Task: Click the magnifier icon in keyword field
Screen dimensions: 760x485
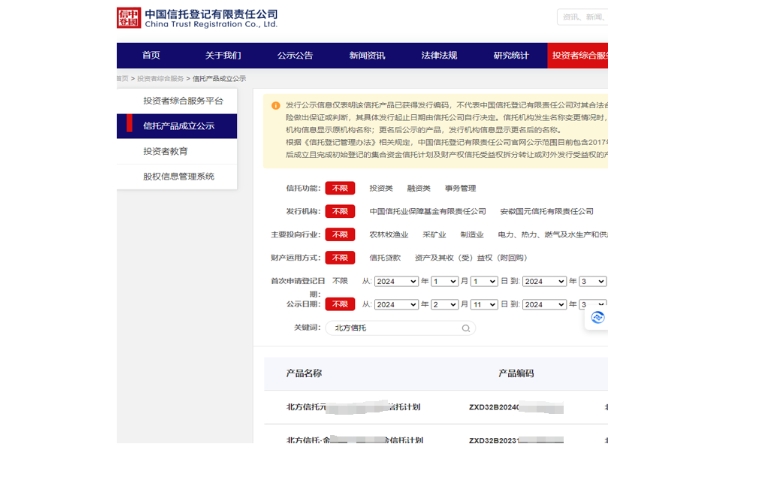Action: tap(465, 328)
